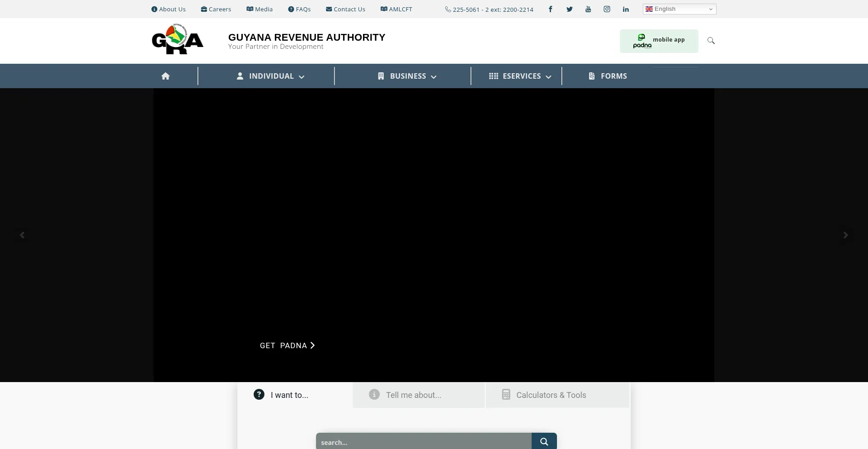The width and height of the screenshot is (868, 449).
Task: Expand the Business menu
Action: click(x=407, y=76)
